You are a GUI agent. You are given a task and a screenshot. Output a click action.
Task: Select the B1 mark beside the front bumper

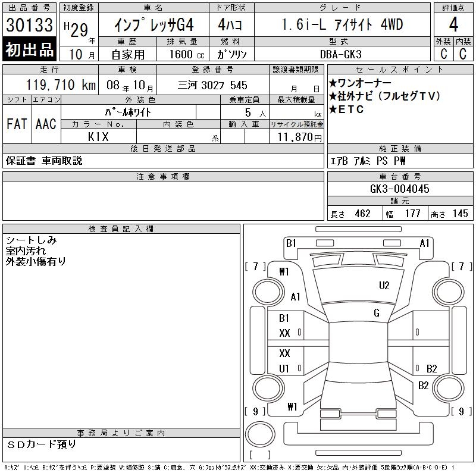pyautogui.click(x=291, y=243)
